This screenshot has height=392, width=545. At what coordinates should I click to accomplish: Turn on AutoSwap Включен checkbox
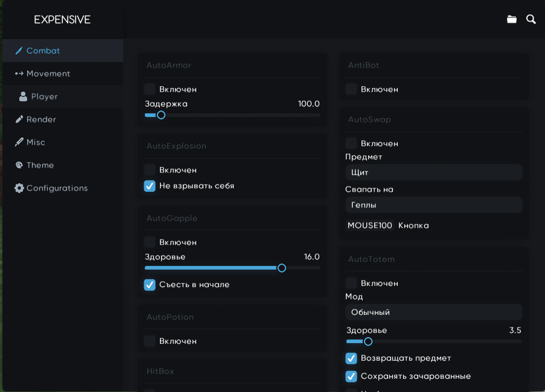pos(351,143)
